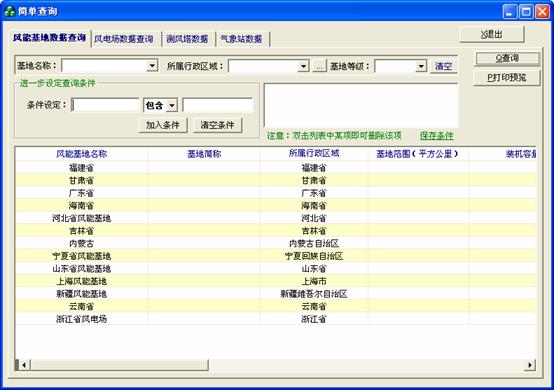Click the 宁夏回族自治区 region cell
This screenshot has height=390, width=554.
click(x=314, y=256)
